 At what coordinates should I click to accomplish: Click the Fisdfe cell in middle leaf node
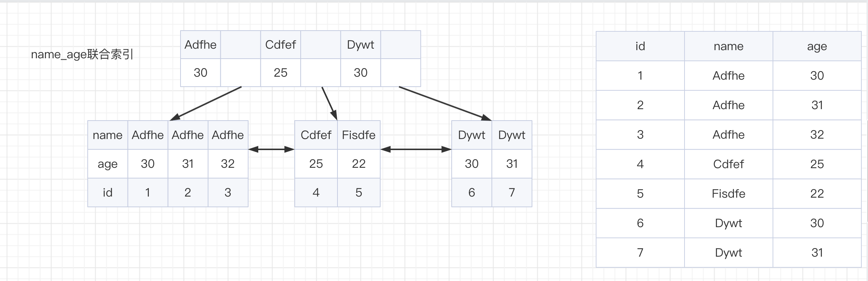point(359,135)
